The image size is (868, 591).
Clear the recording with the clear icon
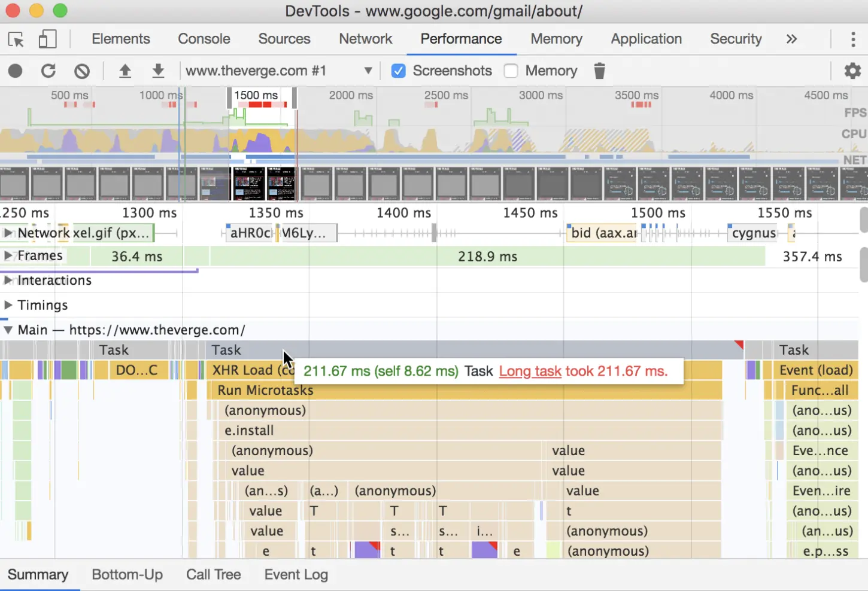click(82, 71)
